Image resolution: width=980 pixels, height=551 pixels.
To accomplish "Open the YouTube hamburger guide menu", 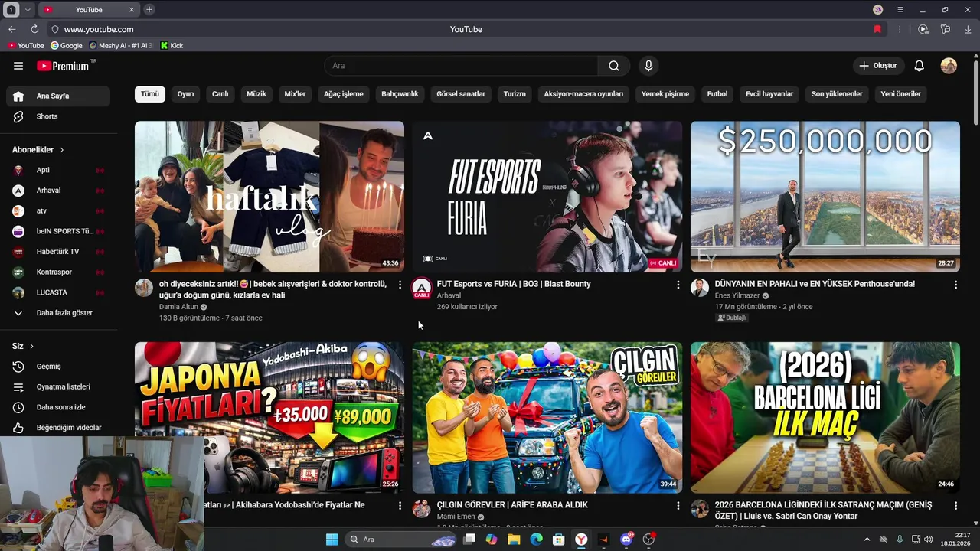I will tap(18, 66).
